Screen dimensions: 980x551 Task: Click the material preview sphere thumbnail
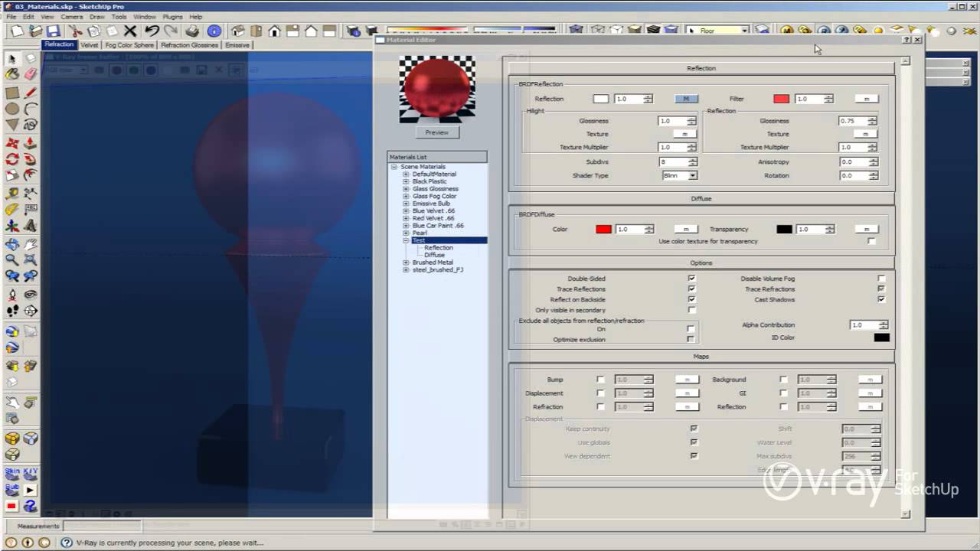point(437,90)
